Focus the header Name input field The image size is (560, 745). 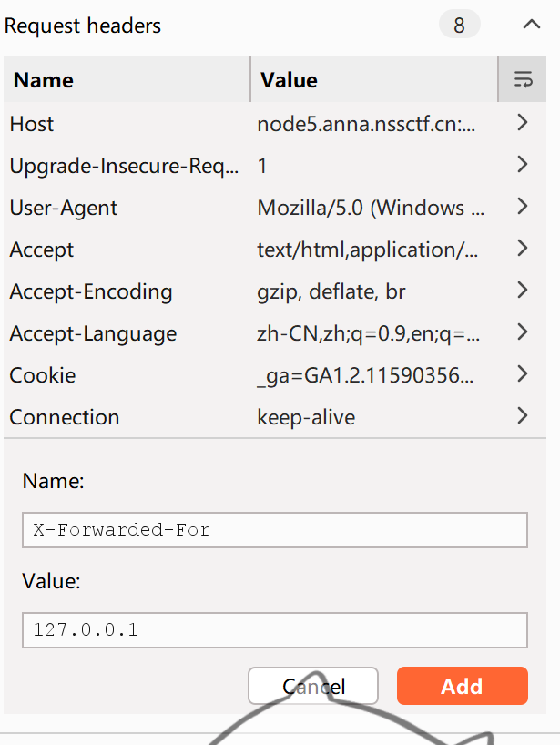(x=274, y=530)
